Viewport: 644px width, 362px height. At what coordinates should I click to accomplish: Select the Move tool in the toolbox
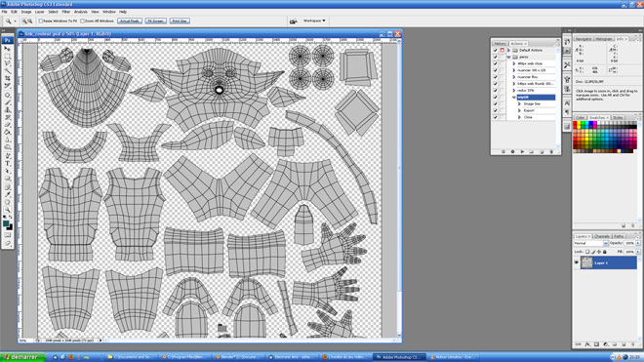pos(8,49)
